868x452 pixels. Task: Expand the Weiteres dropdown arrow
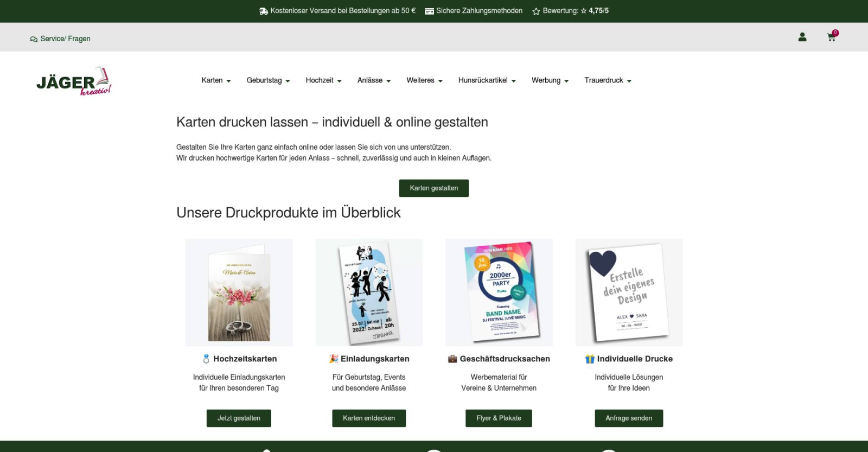tap(440, 81)
